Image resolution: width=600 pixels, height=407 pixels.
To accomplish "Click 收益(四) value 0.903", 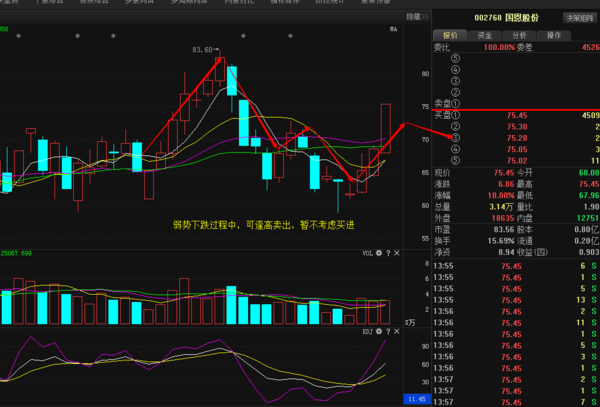I will 589,252.
